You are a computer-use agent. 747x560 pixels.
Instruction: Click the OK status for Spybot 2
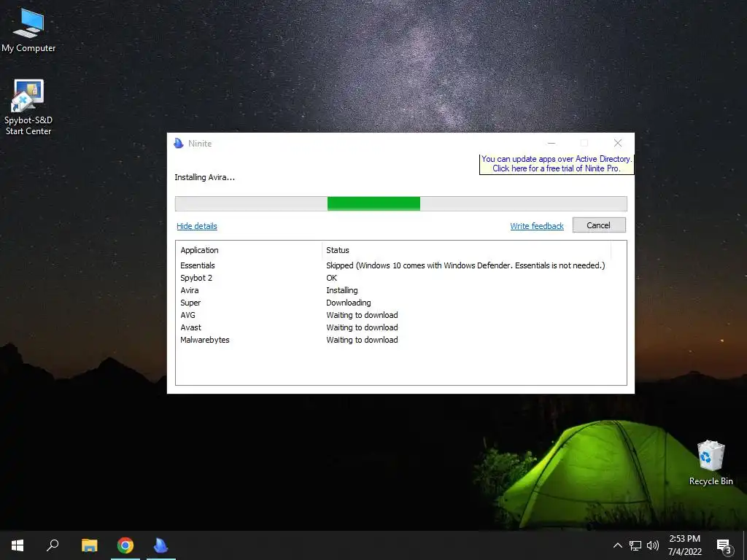[332, 278]
